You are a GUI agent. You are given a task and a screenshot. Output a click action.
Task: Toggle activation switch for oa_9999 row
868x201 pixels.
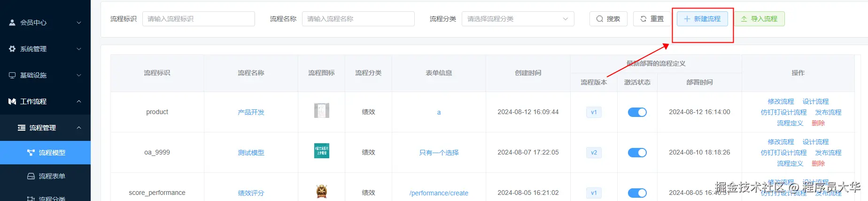tap(637, 153)
